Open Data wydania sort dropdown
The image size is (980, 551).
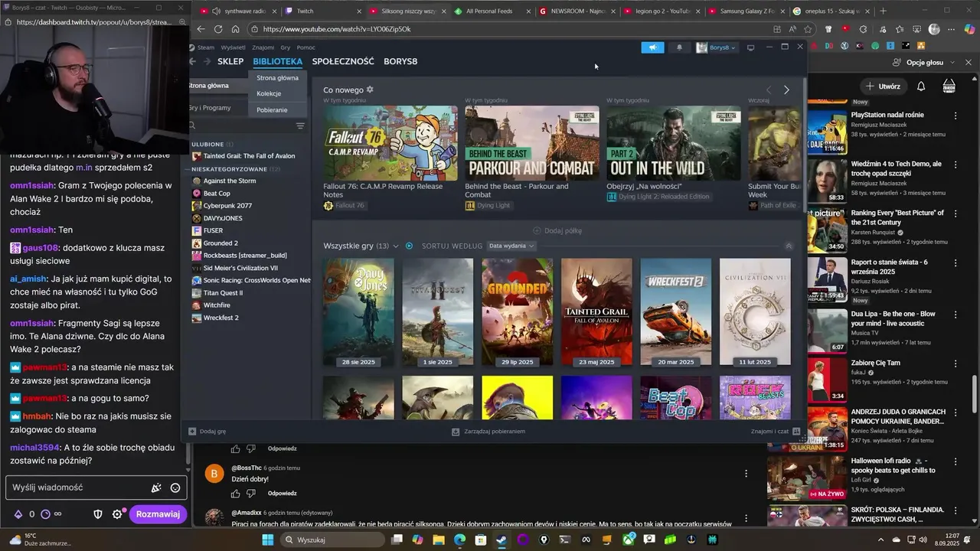click(511, 246)
